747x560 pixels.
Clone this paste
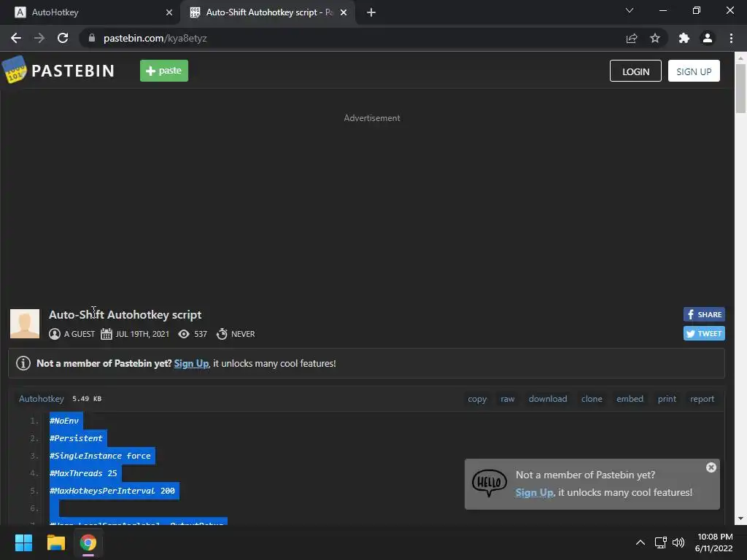click(592, 399)
